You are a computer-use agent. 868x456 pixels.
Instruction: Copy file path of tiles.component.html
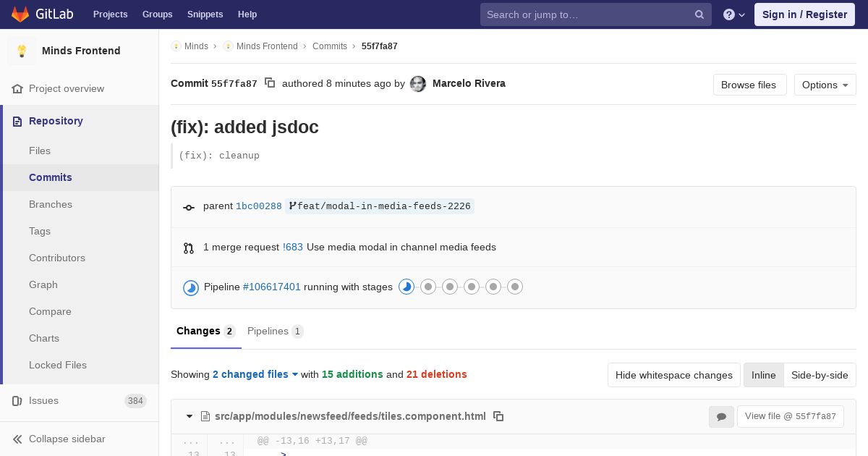(x=498, y=416)
